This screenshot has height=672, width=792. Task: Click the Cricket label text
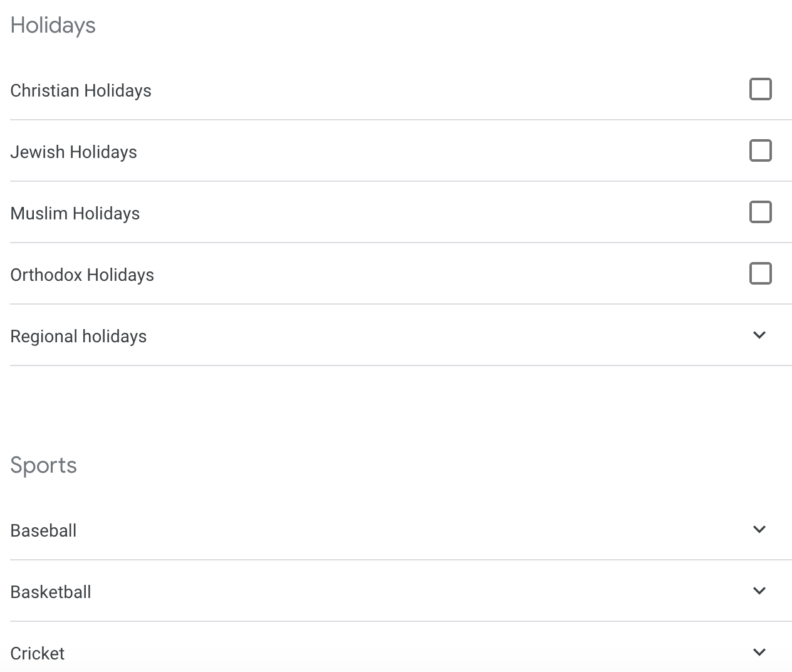pos(38,654)
